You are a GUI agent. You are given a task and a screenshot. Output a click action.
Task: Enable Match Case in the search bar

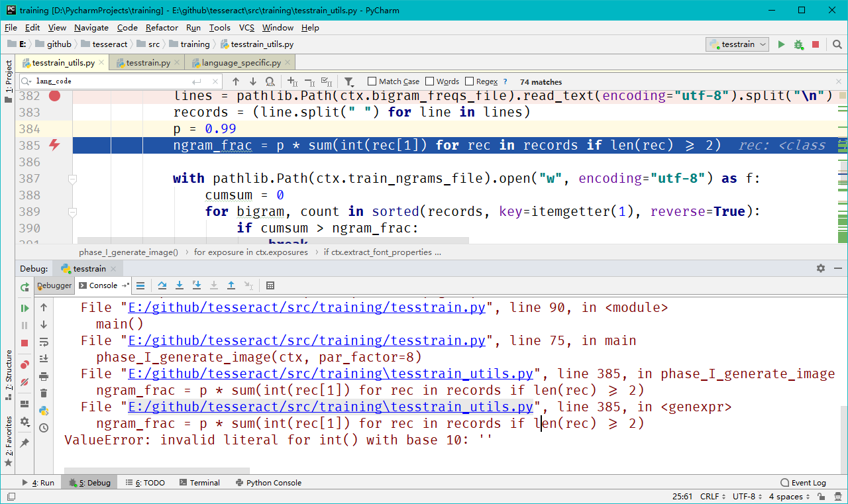[371, 81]
